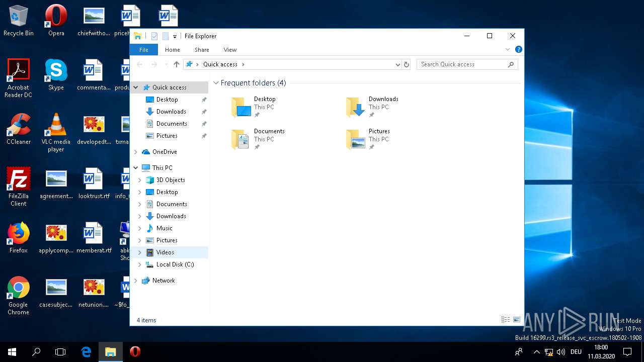Expand the Network tree node
Viewport: 644px width, 362px height.
(136, 281)
